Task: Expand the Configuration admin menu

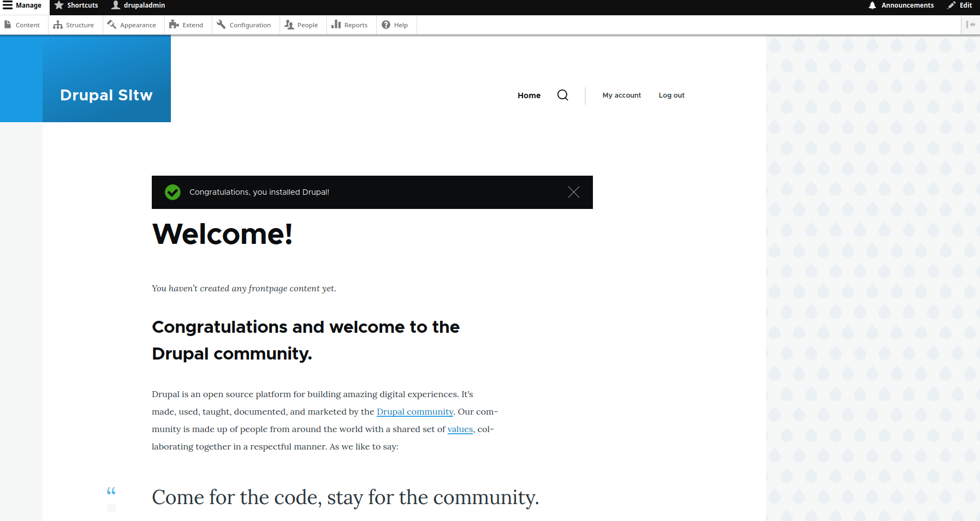Action: tap(244, 25)
